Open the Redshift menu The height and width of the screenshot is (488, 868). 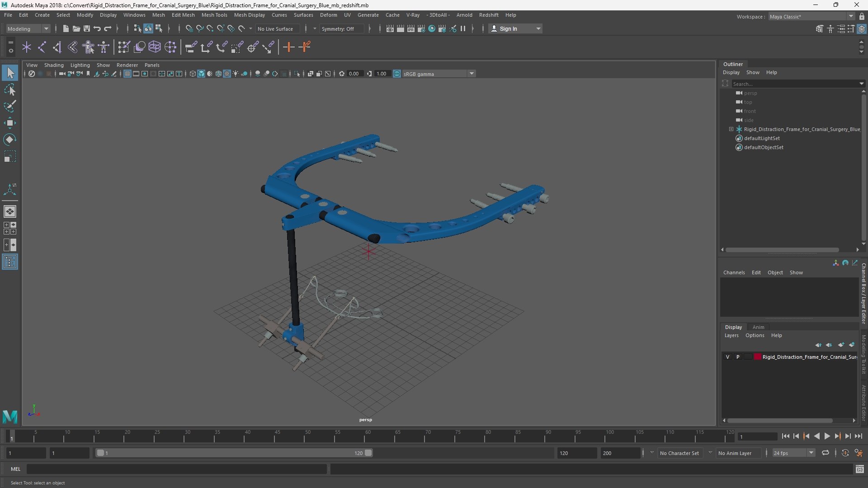pos(489,15)
